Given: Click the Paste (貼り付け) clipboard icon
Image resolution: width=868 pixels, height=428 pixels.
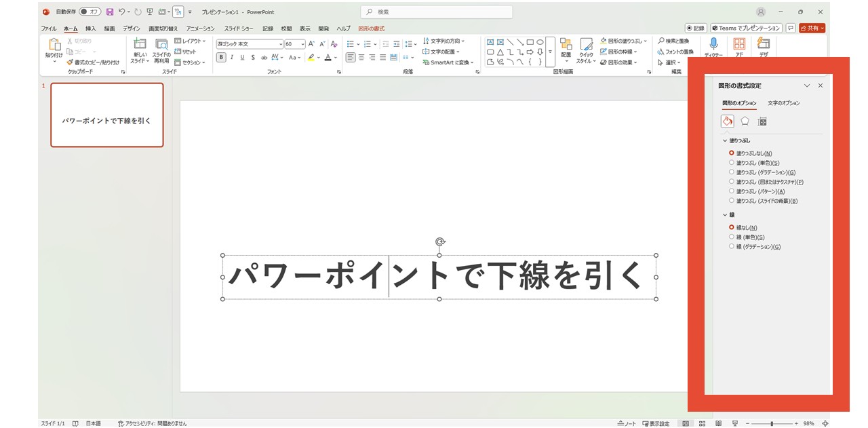Looking at the screenshot, I should (x=54, y=45).
